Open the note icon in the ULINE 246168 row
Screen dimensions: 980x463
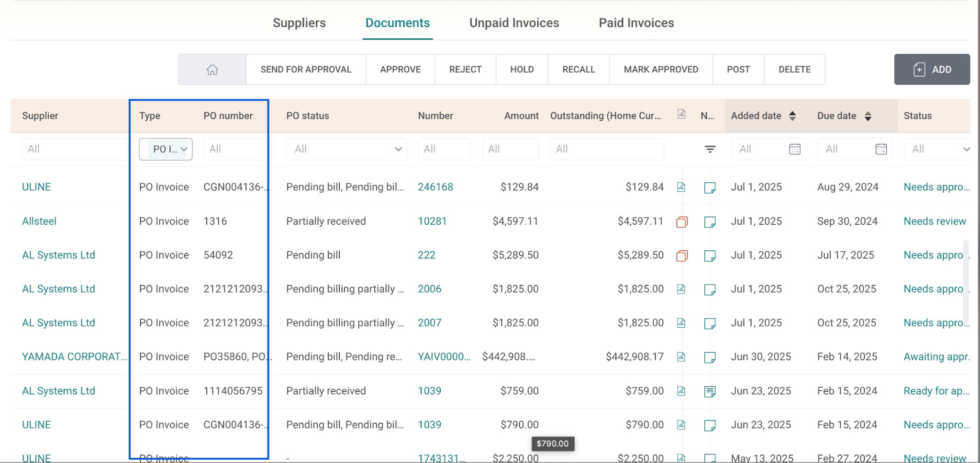pos(710,187)
